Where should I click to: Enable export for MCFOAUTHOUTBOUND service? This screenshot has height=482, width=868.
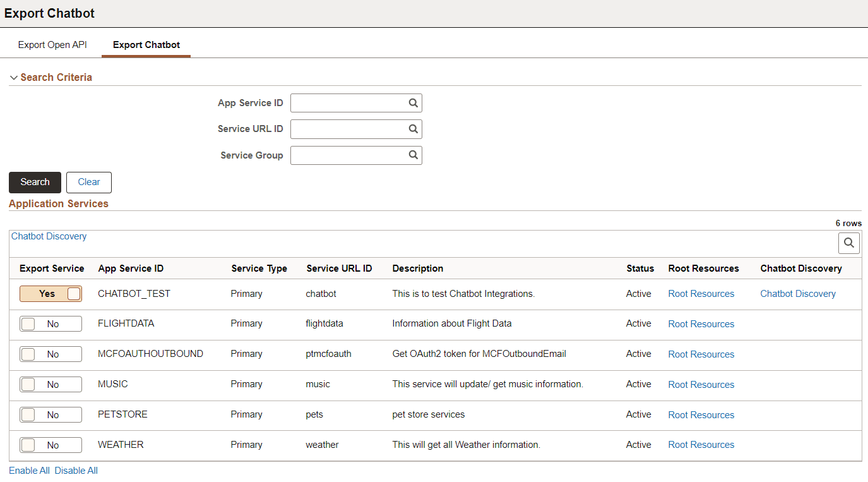(51, 354)
